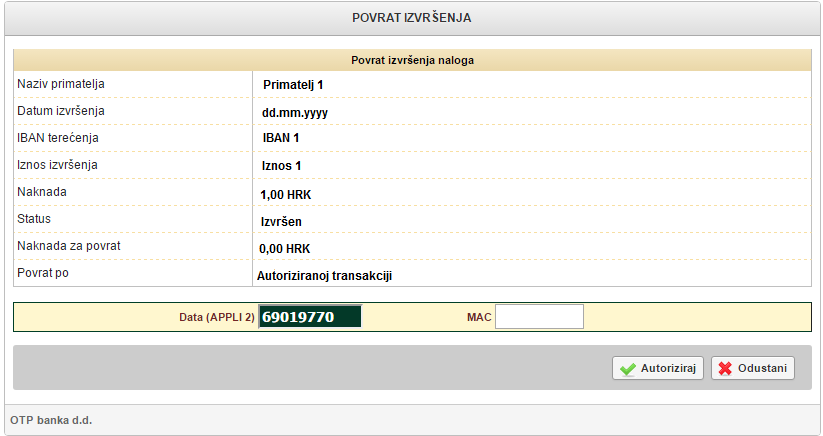Click the green checkmark icon on Autoriziraj
This screenshot has width=823, height=436.
click(x=627, y=369)
